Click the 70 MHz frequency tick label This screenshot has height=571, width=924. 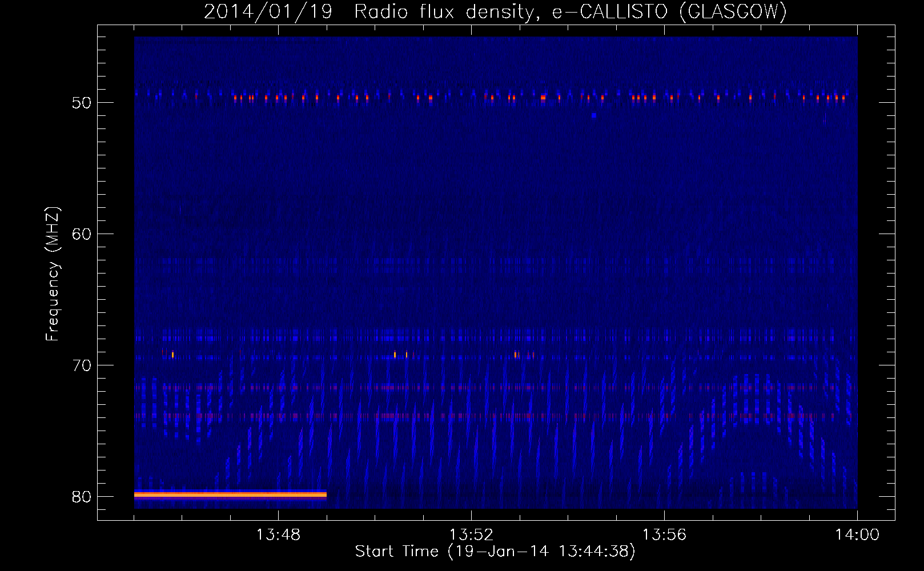pyautogui.click(x=82, y=365)
